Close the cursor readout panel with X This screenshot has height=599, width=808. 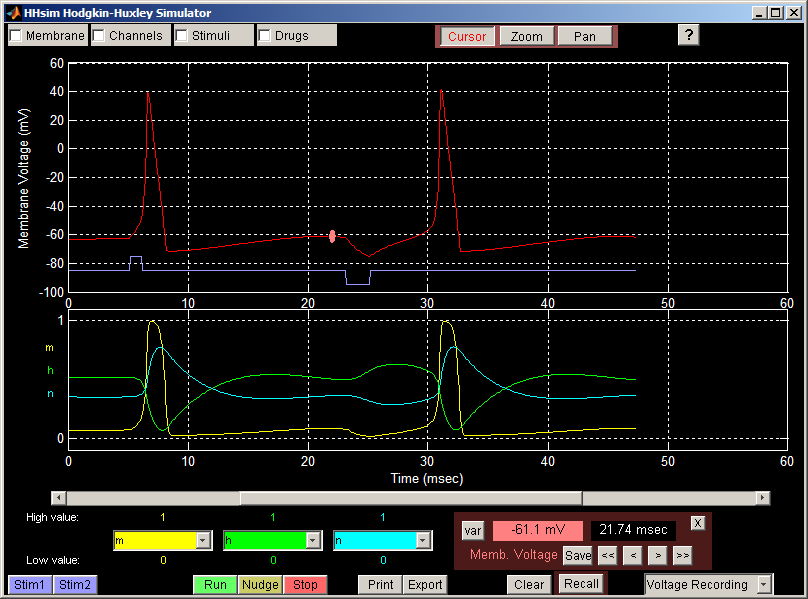(698, 523)
